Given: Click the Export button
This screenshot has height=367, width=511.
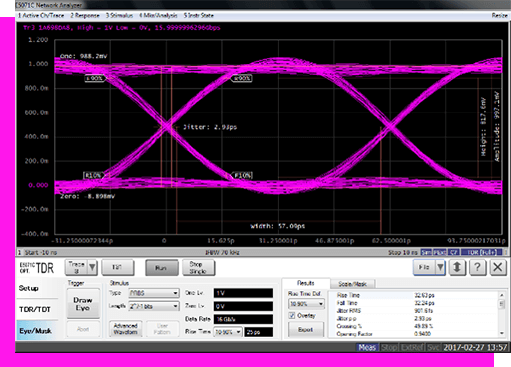Looking at the screenshot, I should [x=306, y=330].
